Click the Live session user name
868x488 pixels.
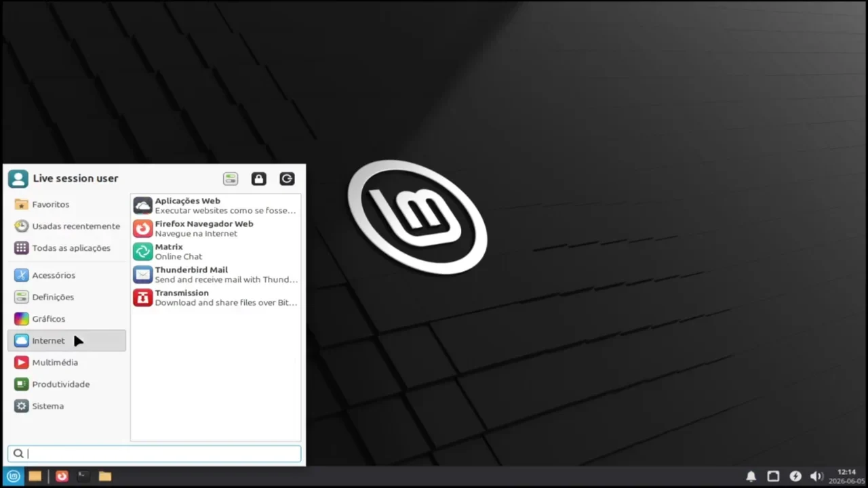tap(75, 178)
